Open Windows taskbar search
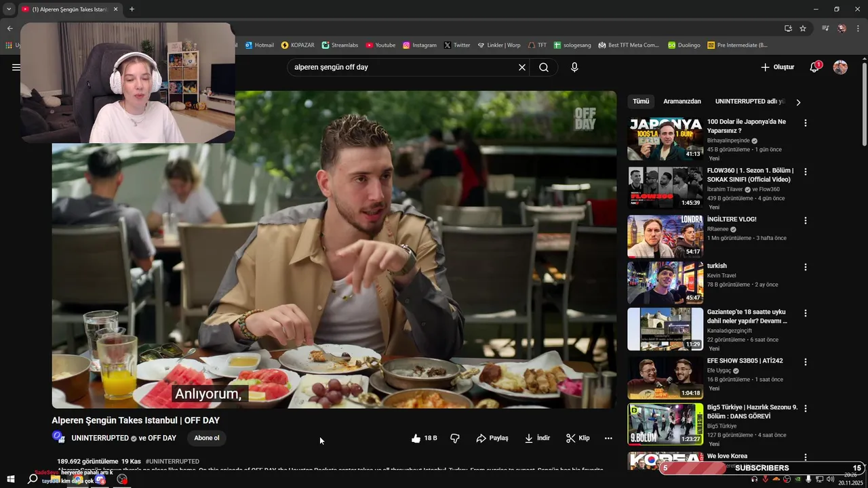868x488 pixels. pos(32,479)
